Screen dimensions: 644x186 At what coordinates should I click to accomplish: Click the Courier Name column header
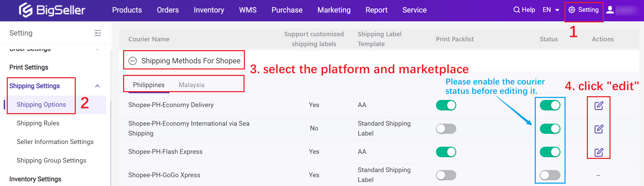[149, 39]
